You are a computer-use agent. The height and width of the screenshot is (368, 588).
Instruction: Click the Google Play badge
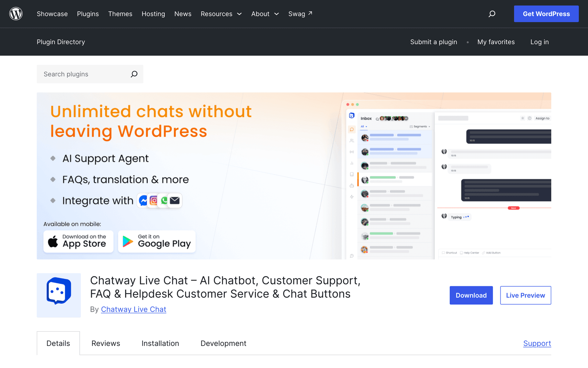click(x=157, y=241)
